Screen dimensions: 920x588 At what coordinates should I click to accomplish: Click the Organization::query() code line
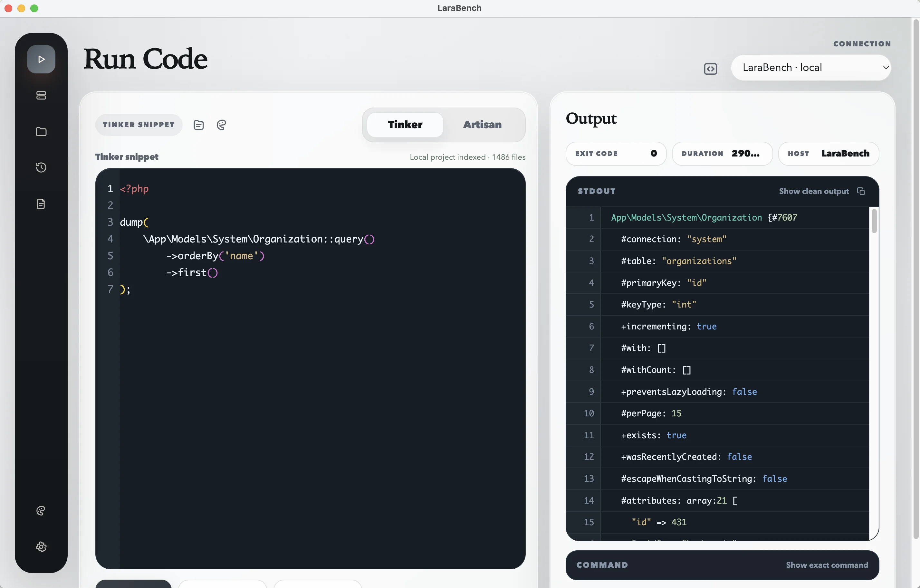tap(259, 239)
